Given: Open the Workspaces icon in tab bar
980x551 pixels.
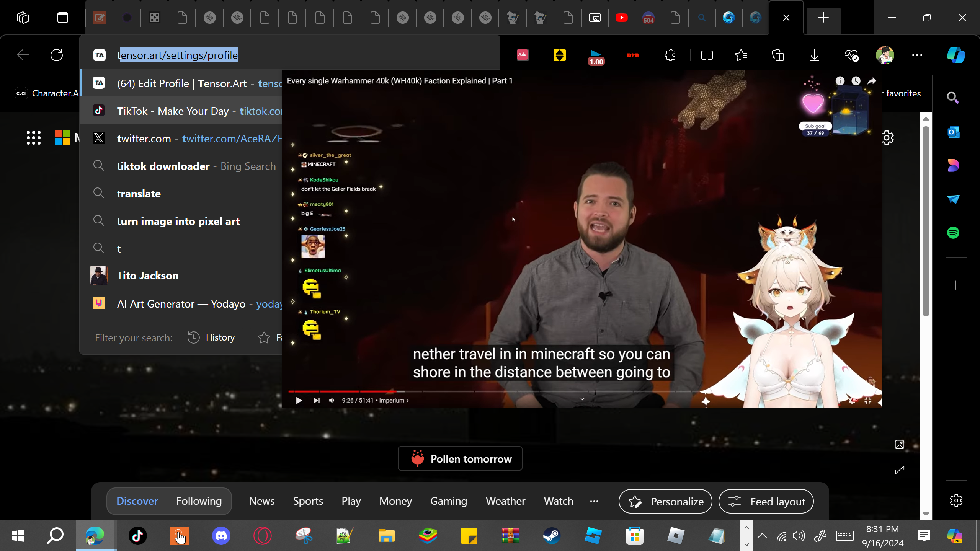Looking at the screenshot, I should (x=23, y=18).
